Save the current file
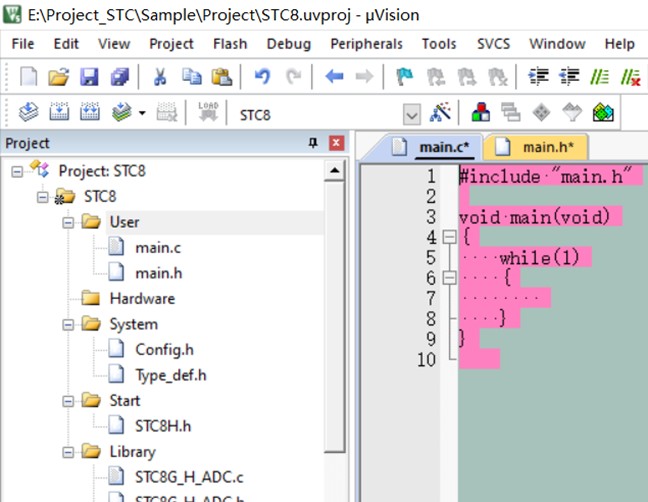This screenshot has height=502, width=648. tap(89, 76)
